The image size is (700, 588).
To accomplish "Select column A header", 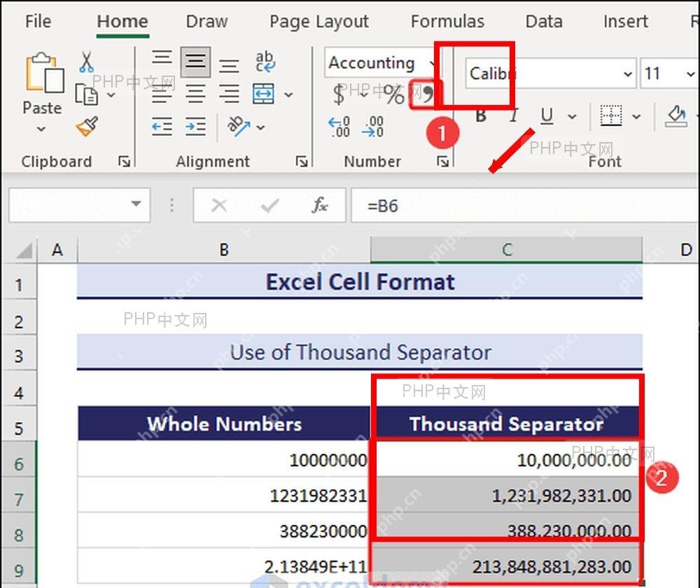I will click(57, 250).
